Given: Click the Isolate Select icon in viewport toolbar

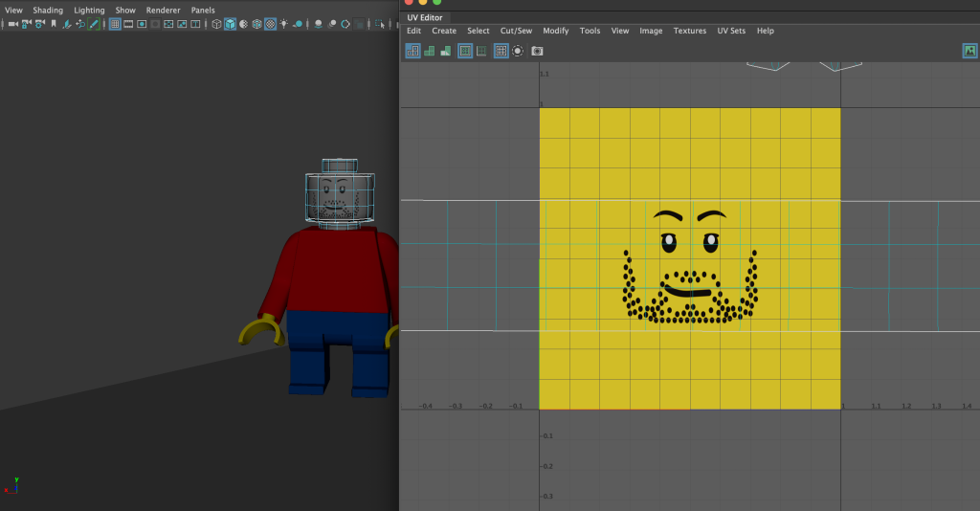Looking at the screenshot, I should coord(380,24).
